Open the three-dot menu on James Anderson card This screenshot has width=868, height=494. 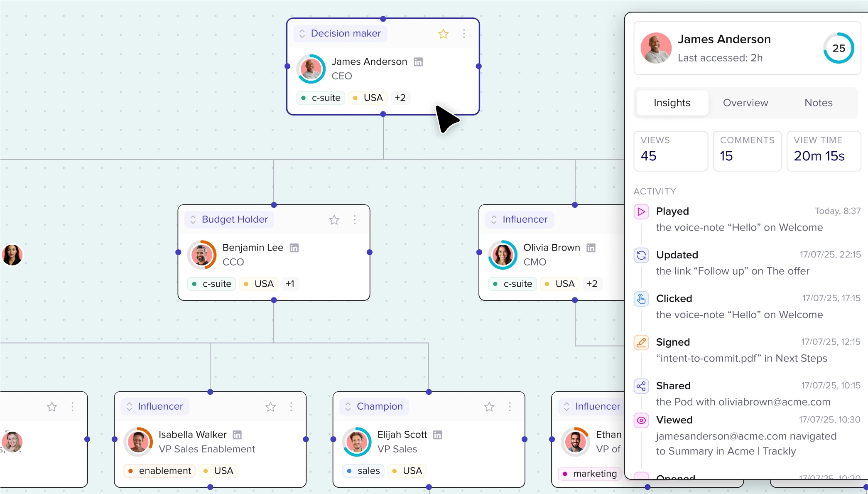[x=464, y=34]
